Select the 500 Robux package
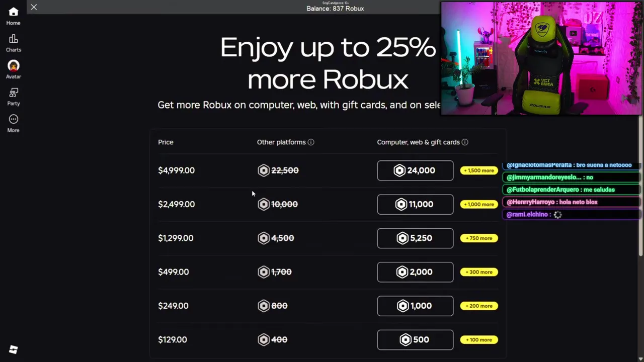 pyautogui.click(x=415, y=340)
